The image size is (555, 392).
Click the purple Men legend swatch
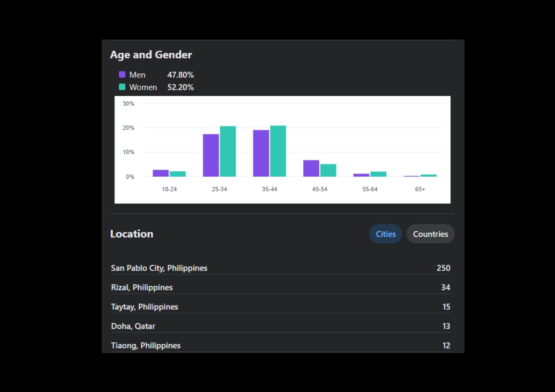coord(122,75)
